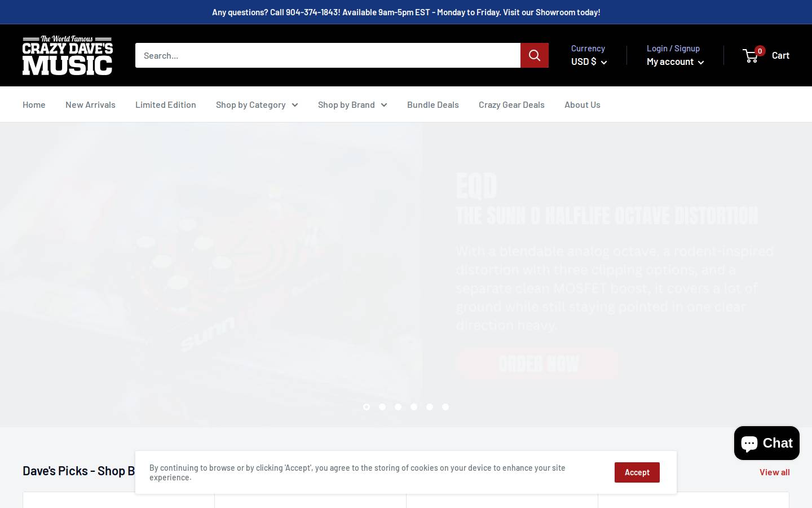Accept the cookie notice
The width and height of the screenshot is (812, 508).
(x=637, y=472)
